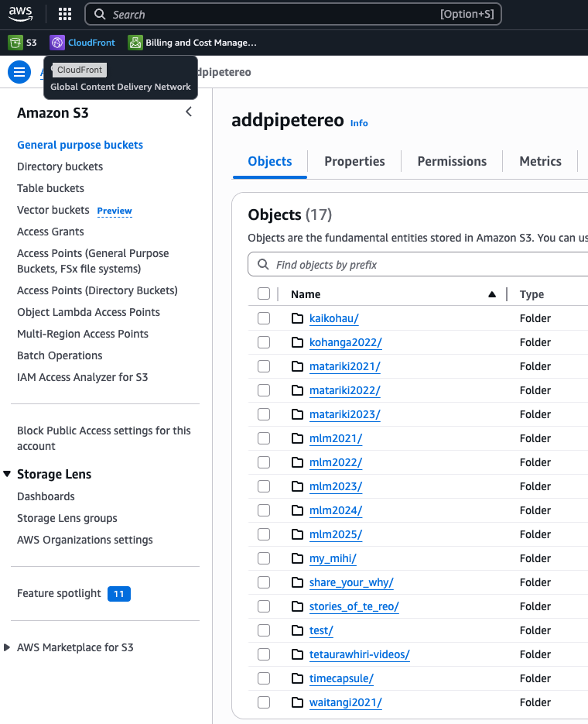The height and width of the screenshot is (724, 588).
Task: Click the AWS logo home icon
Action: pyautogui.click(x=21, y=14)
